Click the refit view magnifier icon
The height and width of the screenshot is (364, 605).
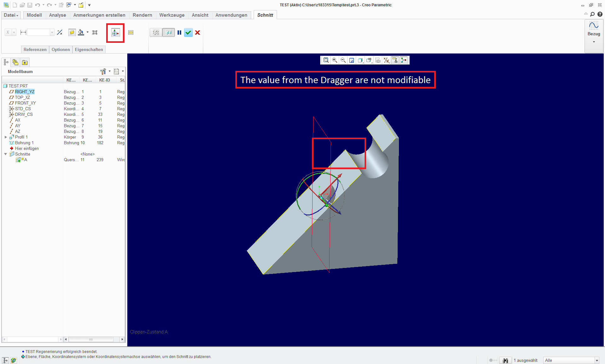(326, 60)
